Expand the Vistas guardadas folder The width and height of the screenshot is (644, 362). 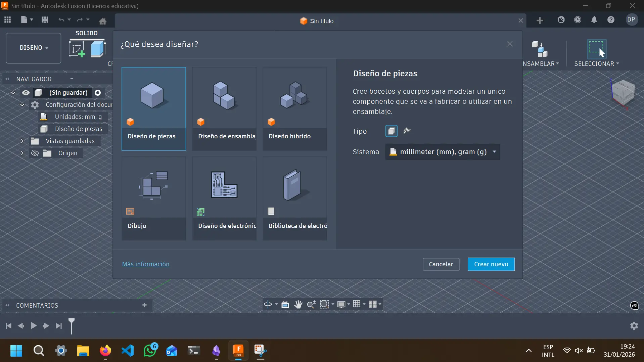click(x=22, y=141)
